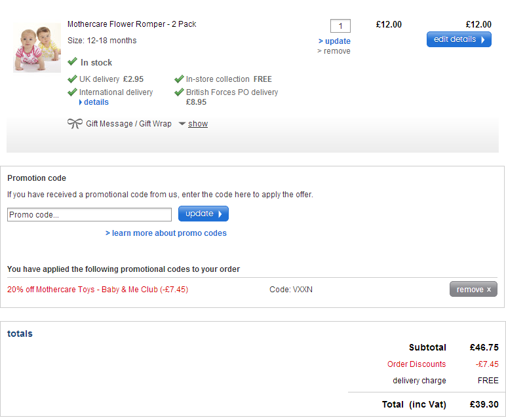Click the 20% off Mothercare Toys promotion text

(x=97, y=290)
